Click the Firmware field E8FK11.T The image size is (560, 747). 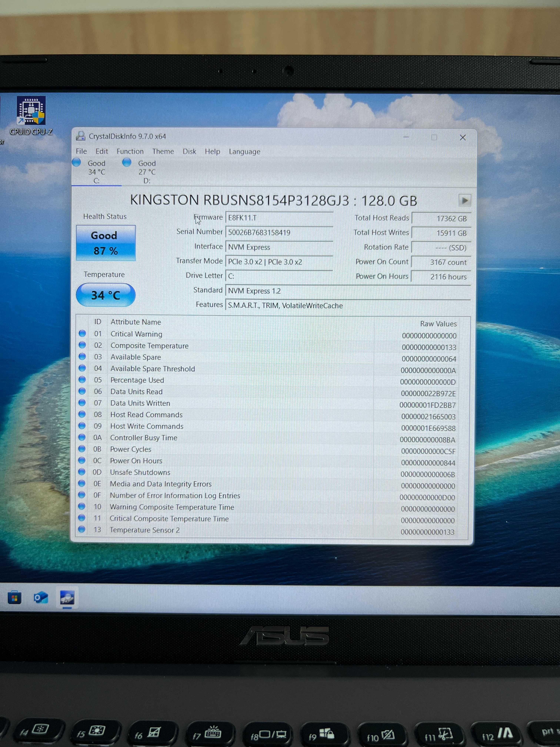pyautogui.click(x=279, y=218)
